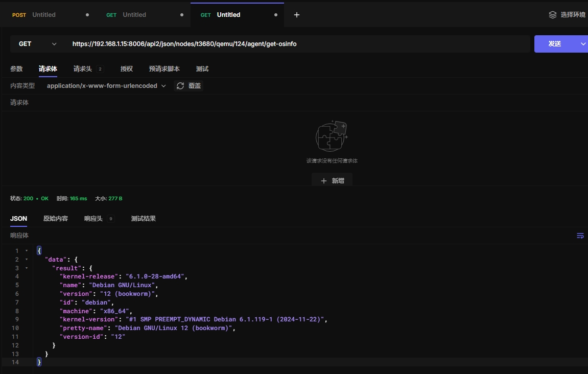Collapse the root object at line 1
This screenshot has height=374, width=588.
click(27, 251)
